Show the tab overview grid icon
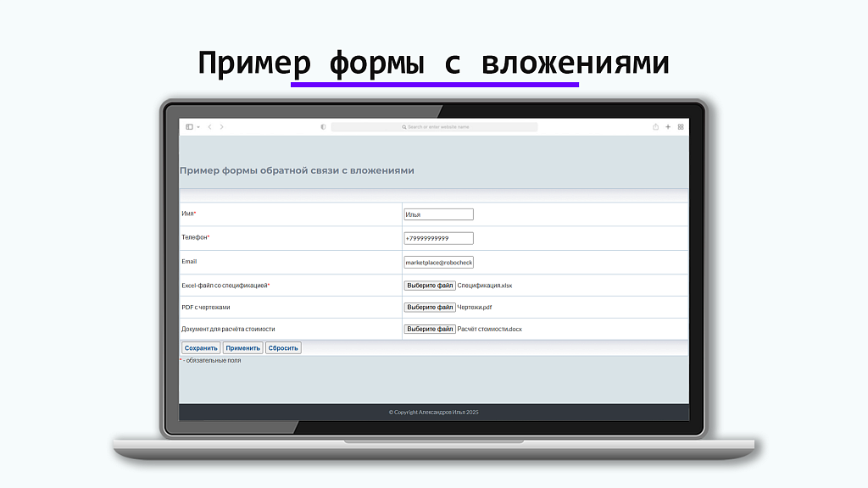The height and width of the screenshot is (488, 868). tap(681, 127)
